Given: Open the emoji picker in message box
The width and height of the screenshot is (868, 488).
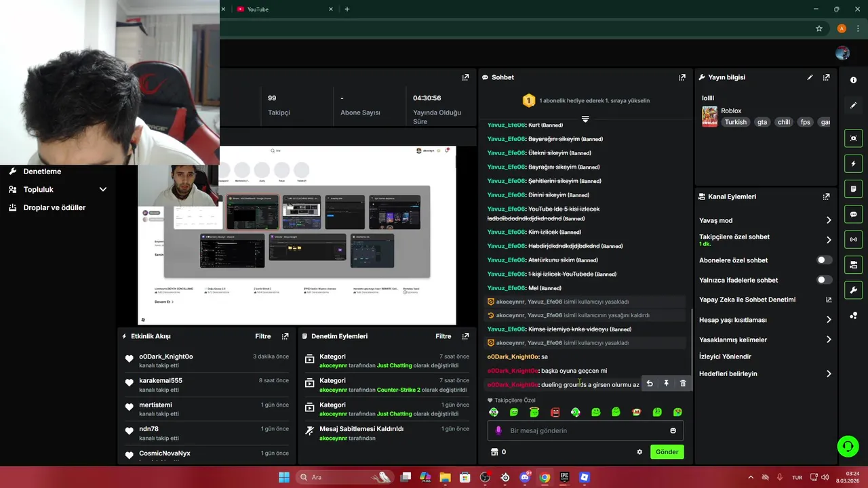Looking at the screenshot, I should click(x=673, y=430).
